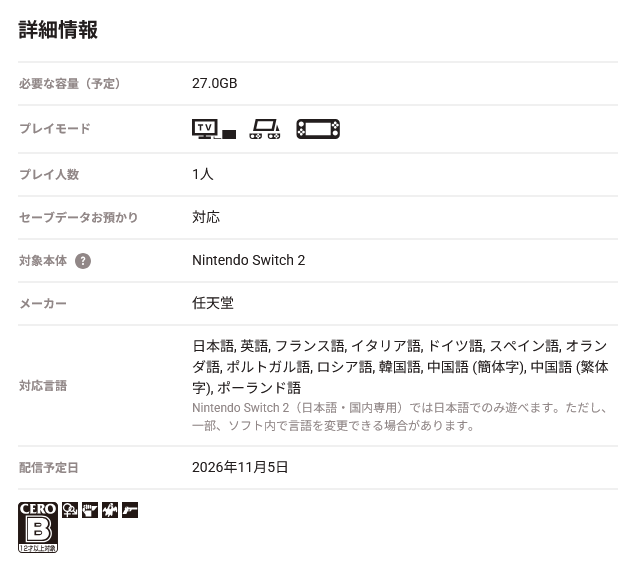Screen dimensions: 634x562
Task: Select the 1人 player count value
Action: coord(203,174)
